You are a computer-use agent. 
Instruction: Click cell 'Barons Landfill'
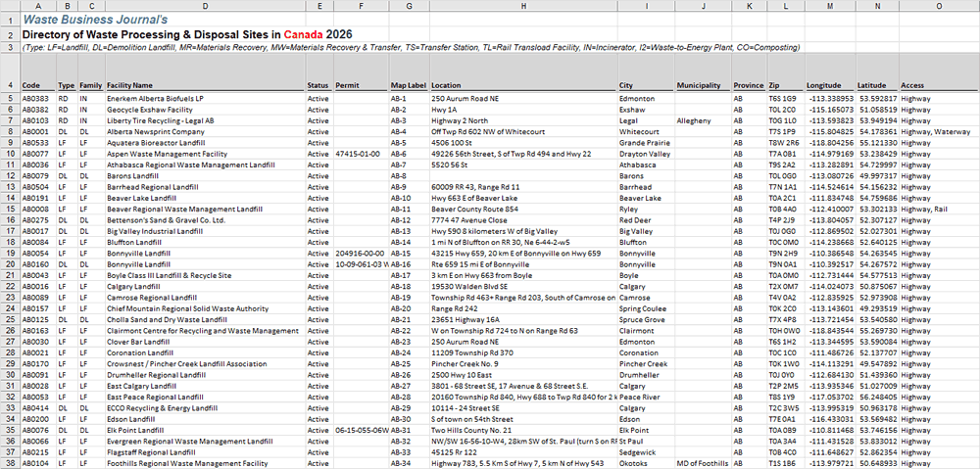pyautogui.click(x=205, y=175)
